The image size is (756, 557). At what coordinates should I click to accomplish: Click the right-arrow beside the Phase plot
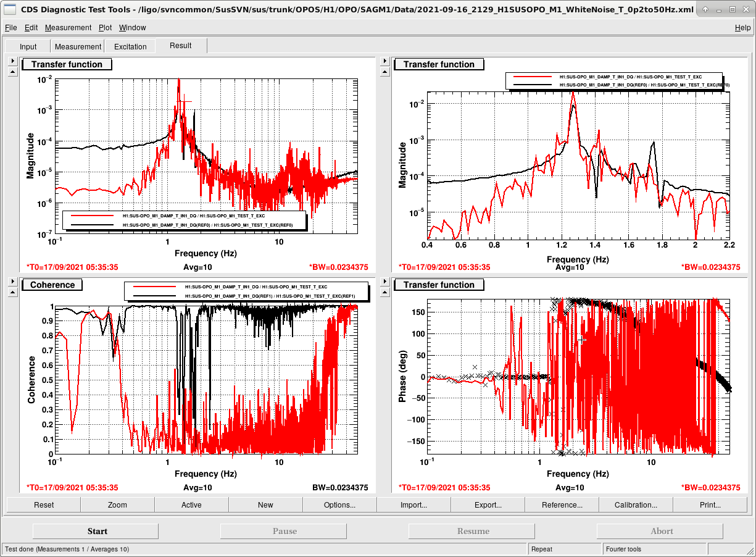click(386, 282)
